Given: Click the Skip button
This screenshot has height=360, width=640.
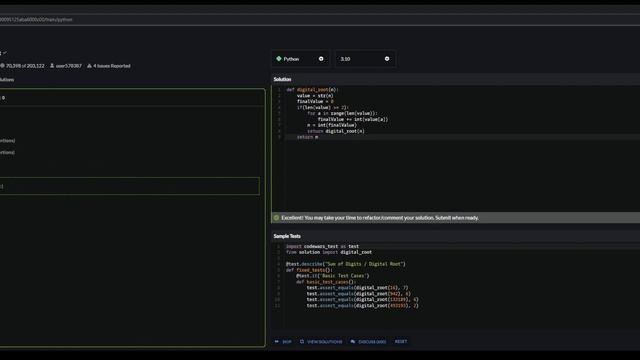Looking at the screenshot, I should 283,342.
